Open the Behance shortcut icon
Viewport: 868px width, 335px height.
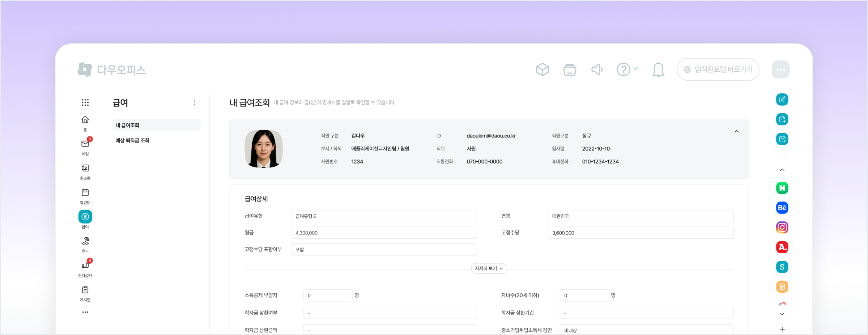[782, 208]
